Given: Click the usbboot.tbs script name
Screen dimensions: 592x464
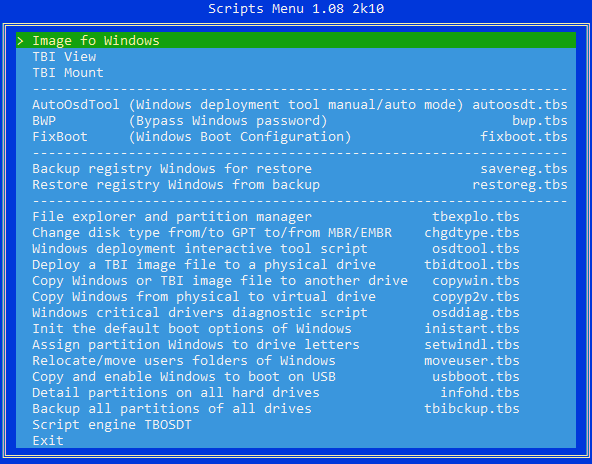Looking at the screenshot, I should click(476, 377).
